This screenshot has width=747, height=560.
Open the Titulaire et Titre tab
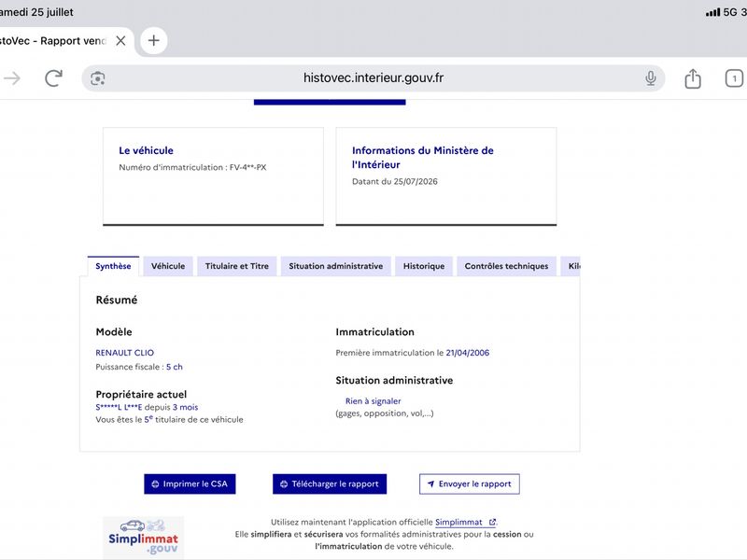tap(237, 266)
